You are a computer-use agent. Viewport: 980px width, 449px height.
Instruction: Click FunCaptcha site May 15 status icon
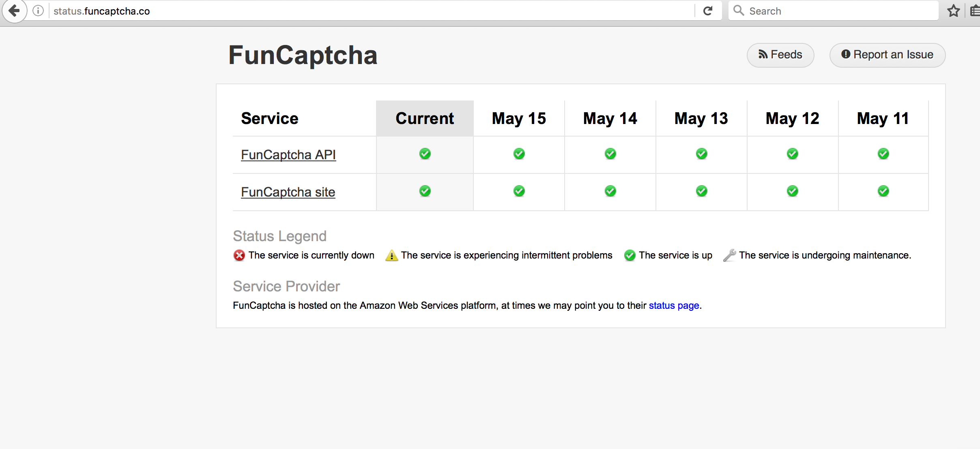(x=519, y=191)
